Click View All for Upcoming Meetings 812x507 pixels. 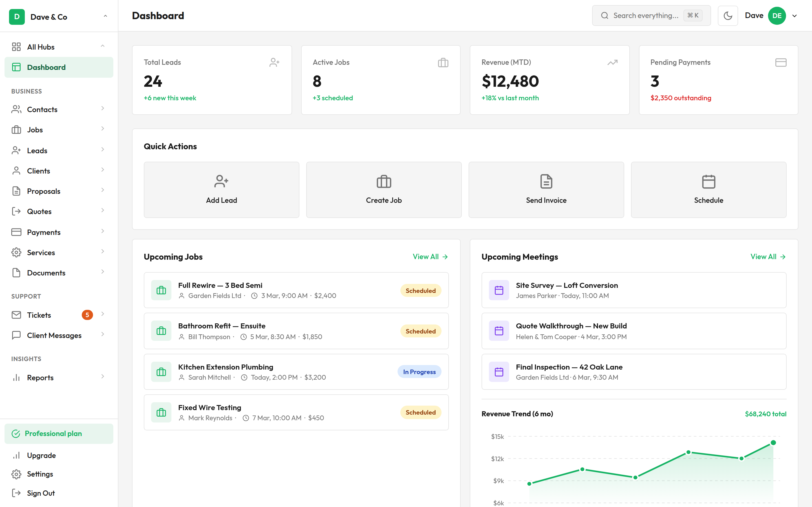tap(768, 257)
